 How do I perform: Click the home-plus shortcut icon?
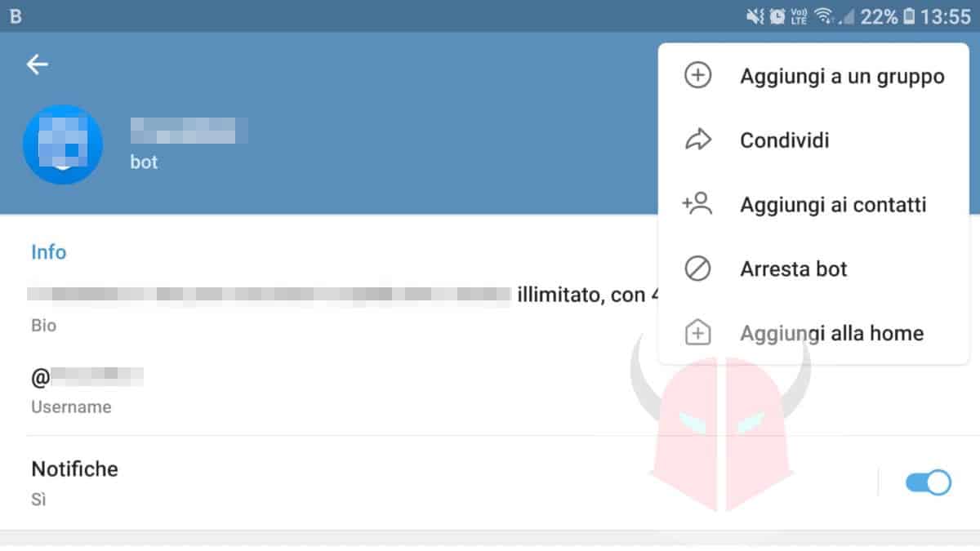(697, 332)
